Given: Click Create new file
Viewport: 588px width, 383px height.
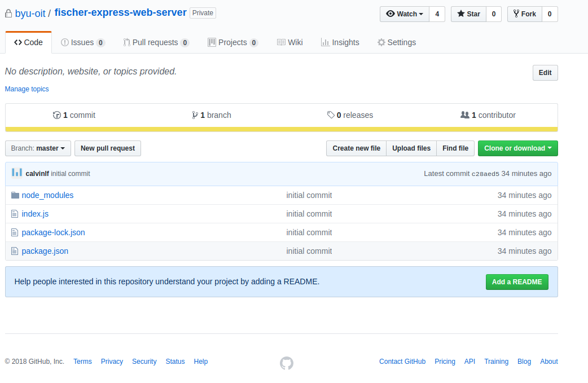Looking at the screenshot, I should [x=356, y=148].
